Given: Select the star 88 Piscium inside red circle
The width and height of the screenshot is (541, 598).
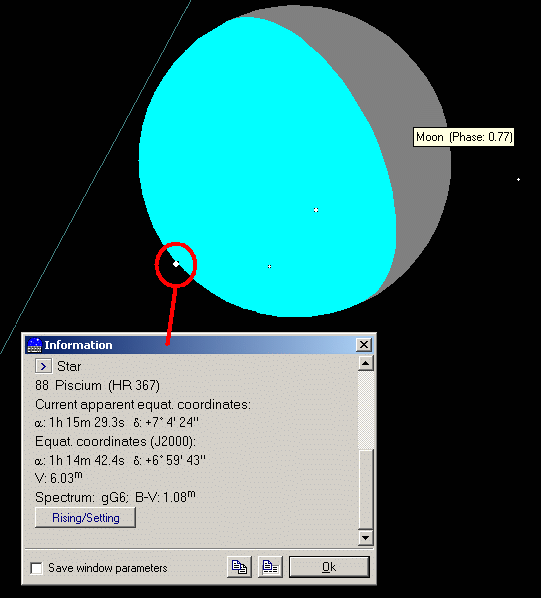Looking at the screenshot, I should tap(176, 264).
